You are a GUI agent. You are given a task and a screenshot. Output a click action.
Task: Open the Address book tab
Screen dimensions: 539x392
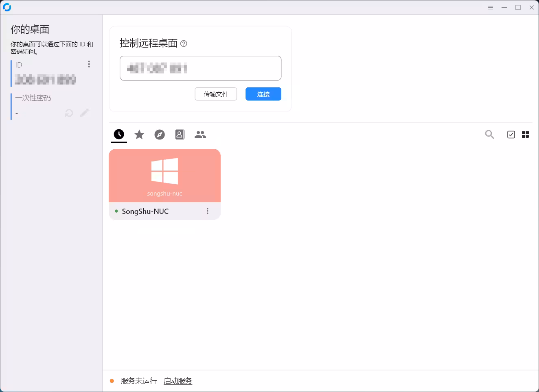180,135
